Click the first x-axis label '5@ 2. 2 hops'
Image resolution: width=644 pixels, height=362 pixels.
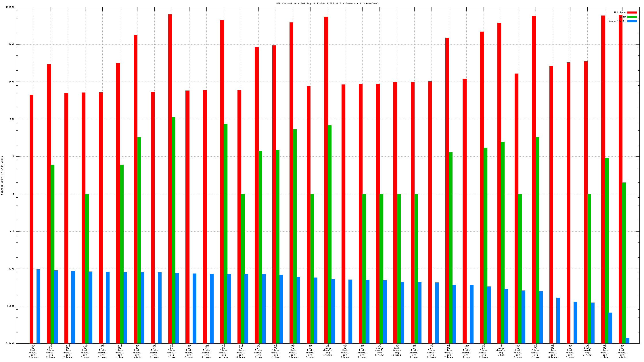(33, 351)
